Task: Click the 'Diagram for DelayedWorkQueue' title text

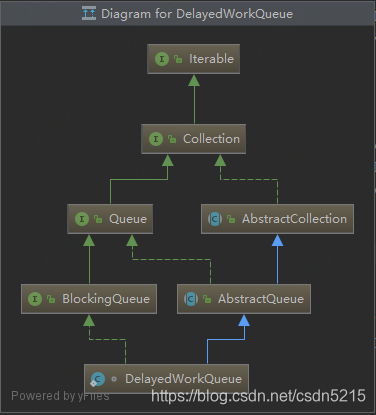Action: tap(197, 14)
